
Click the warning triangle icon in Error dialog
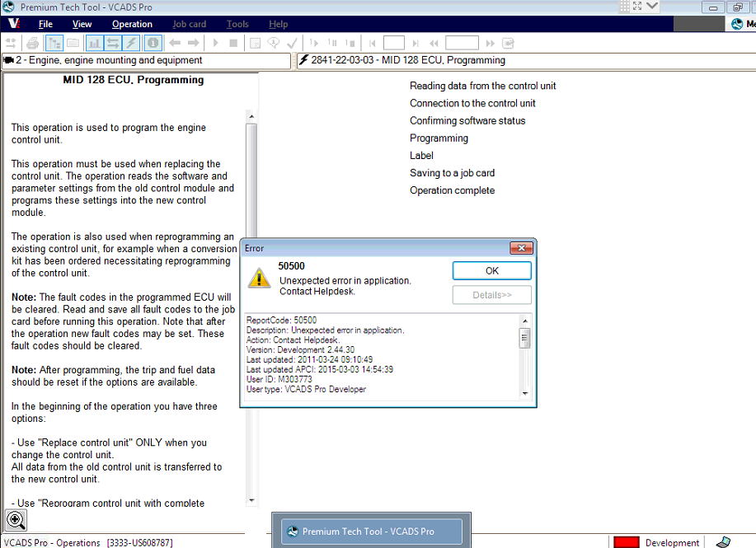(x=259, y=278)
